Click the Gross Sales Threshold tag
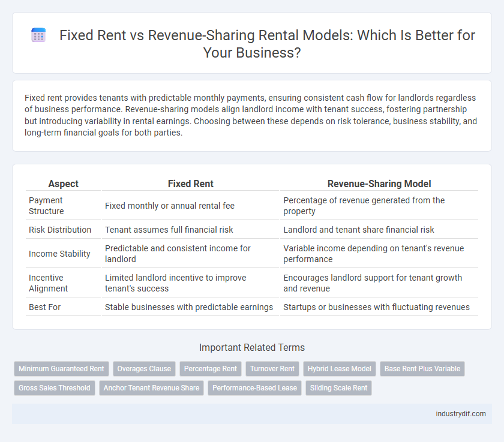The height and width of the screenshot is (442, 504). coord(55,387)
